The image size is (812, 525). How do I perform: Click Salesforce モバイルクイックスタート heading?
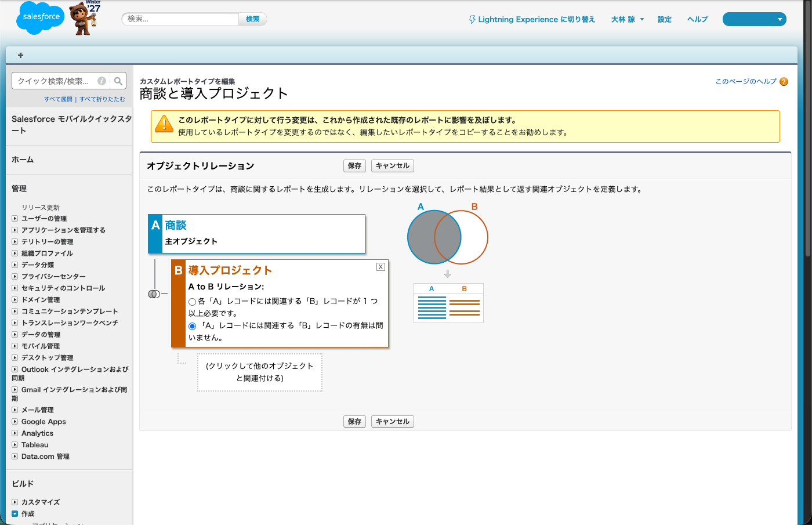(71, 125)
